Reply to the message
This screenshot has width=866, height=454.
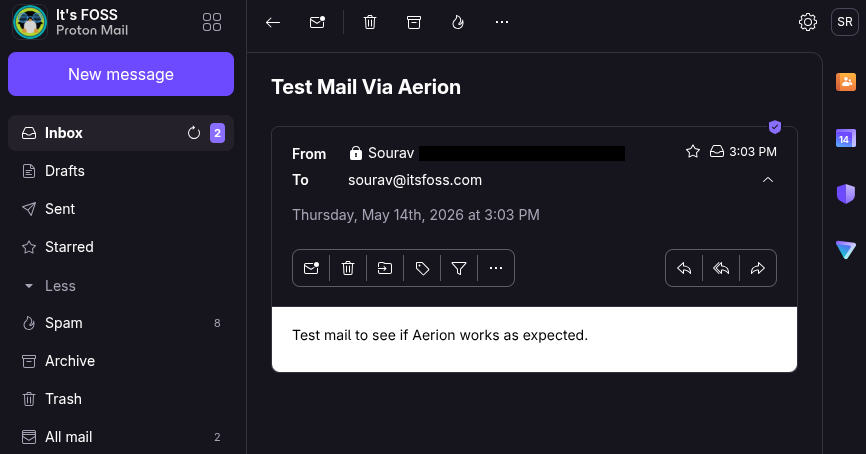point(684,268)
